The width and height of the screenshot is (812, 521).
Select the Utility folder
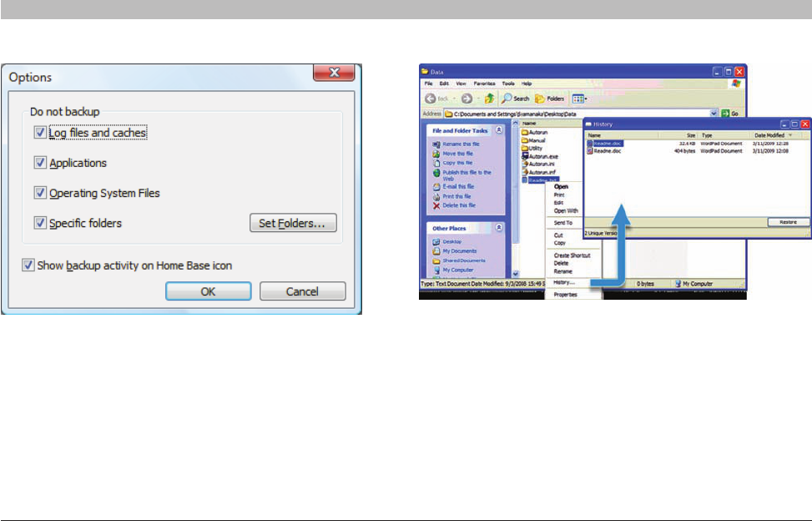pos(532,148)
